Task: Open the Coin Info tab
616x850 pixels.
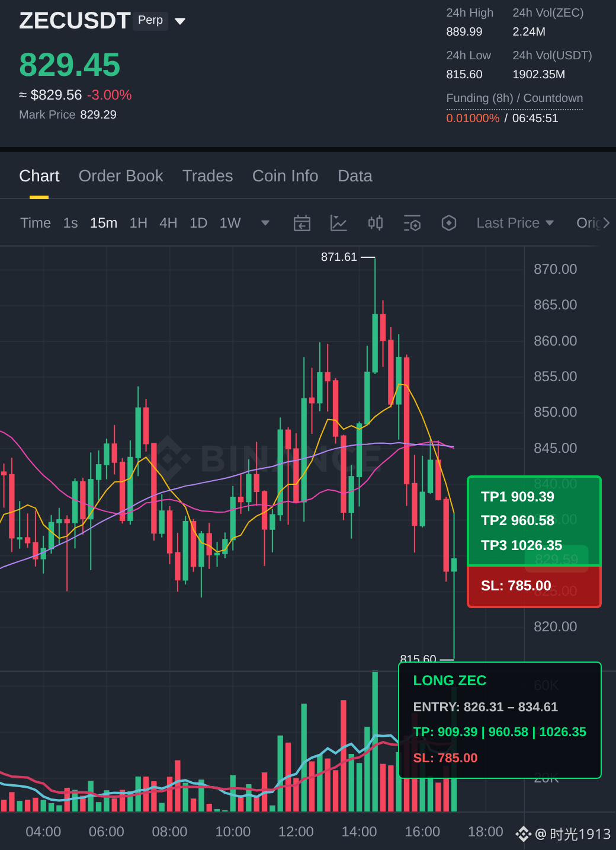Action: tap(285, 176)
